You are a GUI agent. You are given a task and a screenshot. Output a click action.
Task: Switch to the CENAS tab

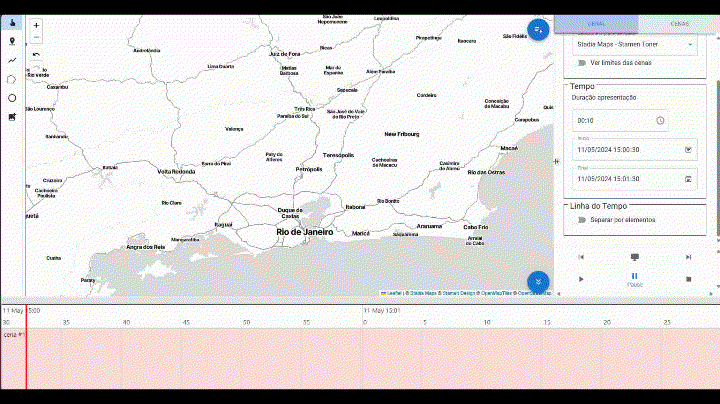[x=679, y=24]
